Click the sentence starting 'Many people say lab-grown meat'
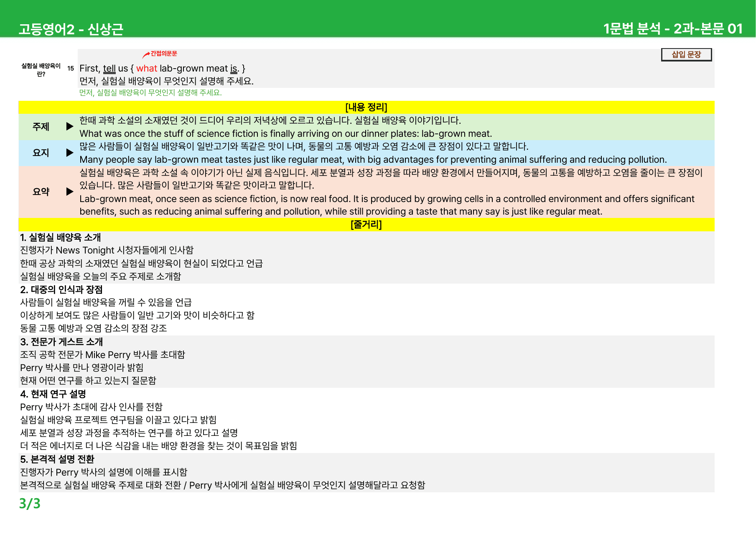Viewport: 756px width, 535px height. click(373, 159)
